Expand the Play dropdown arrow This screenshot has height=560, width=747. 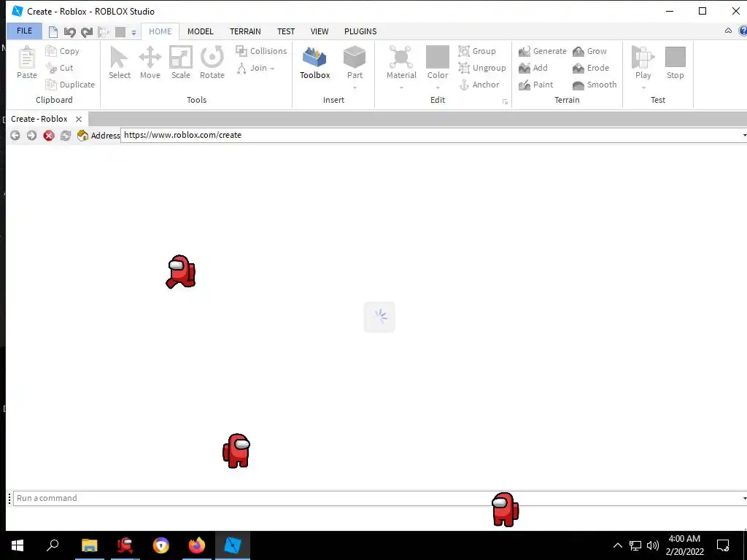[x=643, y=87]
